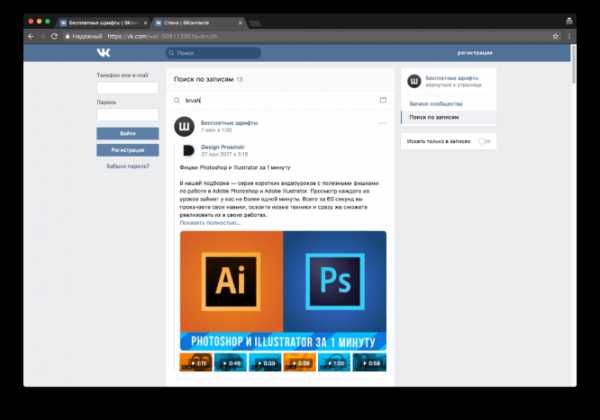Select the Поиск по записям menu item
This screenshot has height=420, width=600.
(x=448, y=117)
